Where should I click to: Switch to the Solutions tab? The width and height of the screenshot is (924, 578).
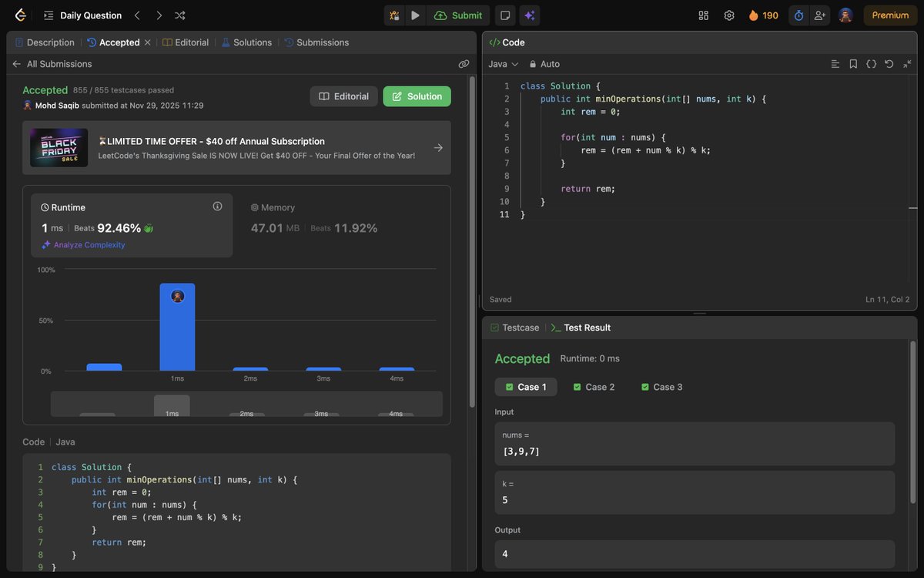coord(246,42)
